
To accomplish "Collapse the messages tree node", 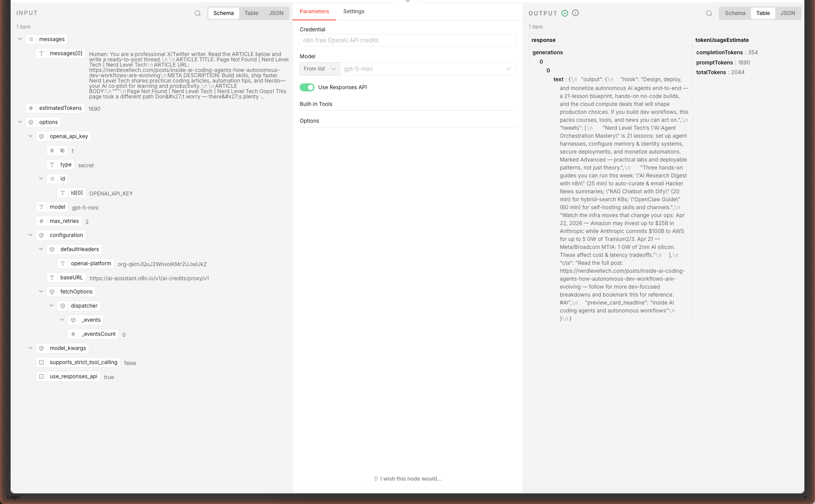I will pos(20,39).
